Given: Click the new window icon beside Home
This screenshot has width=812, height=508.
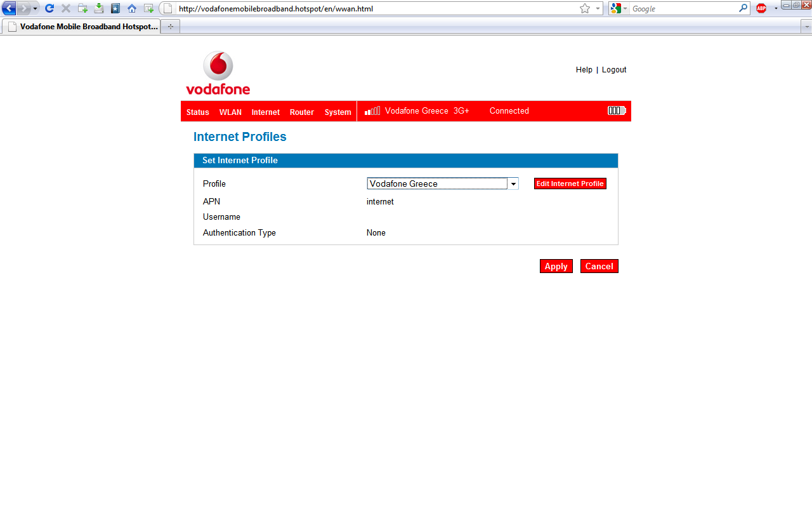Looking at the screenshot, I should [148, 8].
